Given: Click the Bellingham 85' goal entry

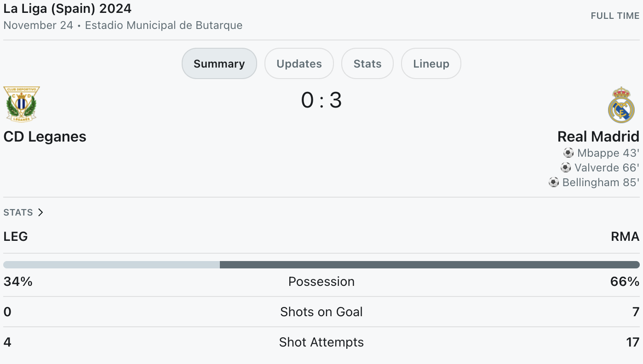Looking at the screenshot, I should [x=594, y=182].
